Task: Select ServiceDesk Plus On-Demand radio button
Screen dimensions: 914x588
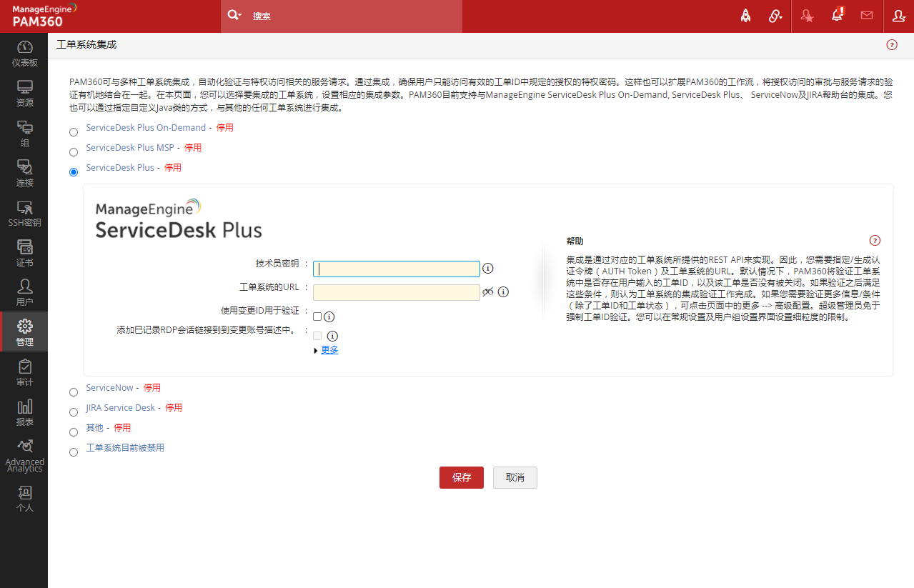Action: 74,132
